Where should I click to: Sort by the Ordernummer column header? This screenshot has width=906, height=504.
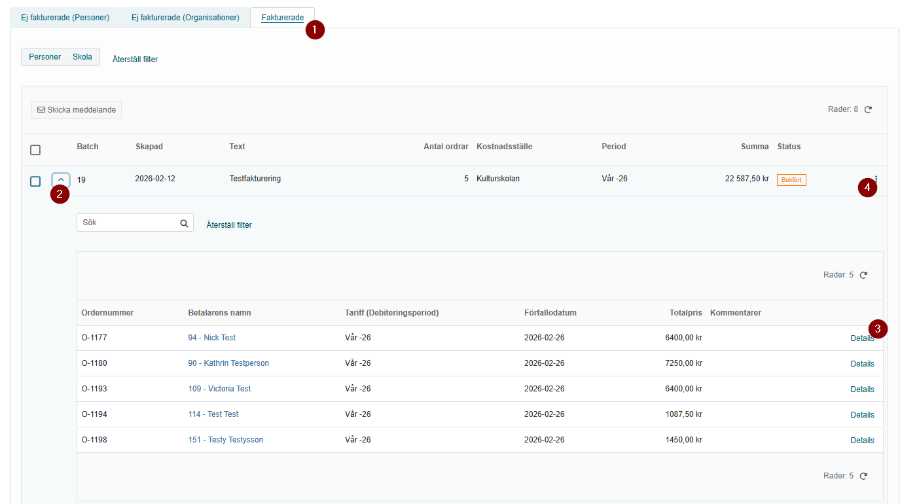107,313
